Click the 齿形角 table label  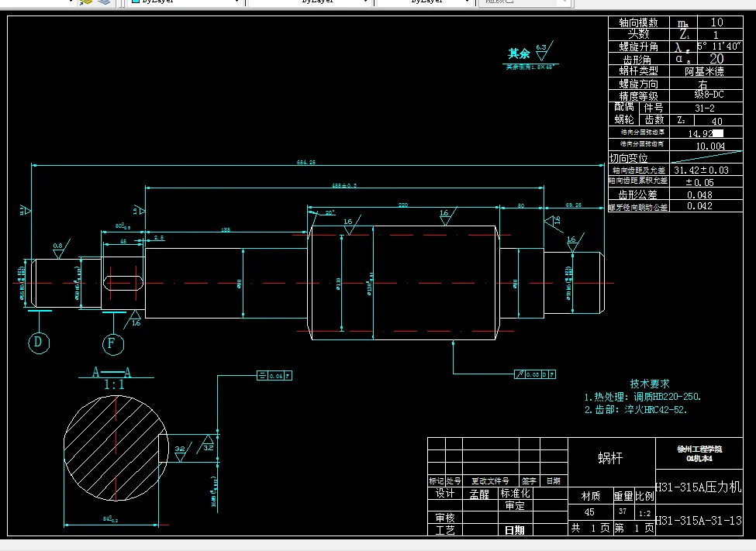(x=637, y=60)
